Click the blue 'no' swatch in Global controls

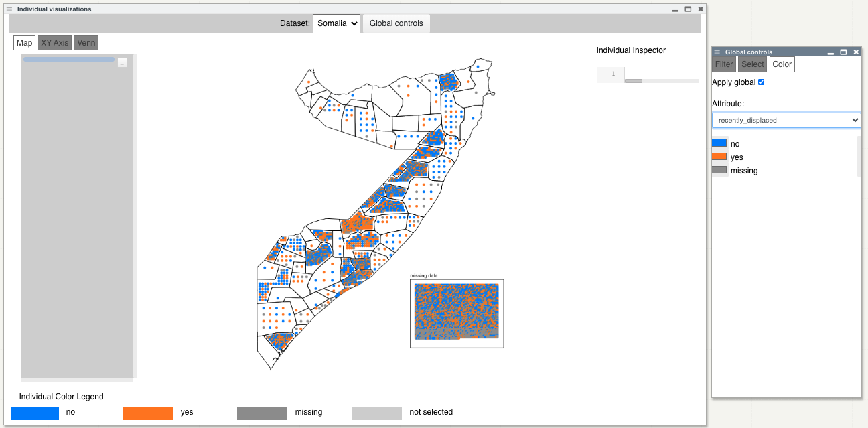point(719,143)
